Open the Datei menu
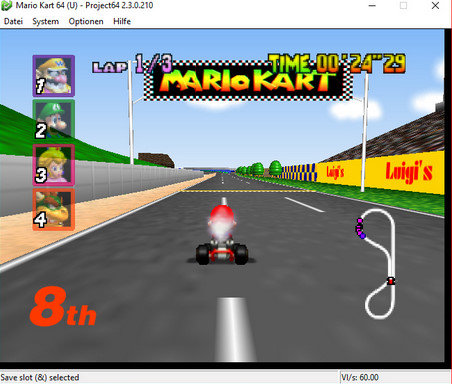 click(x=13, y=21)
